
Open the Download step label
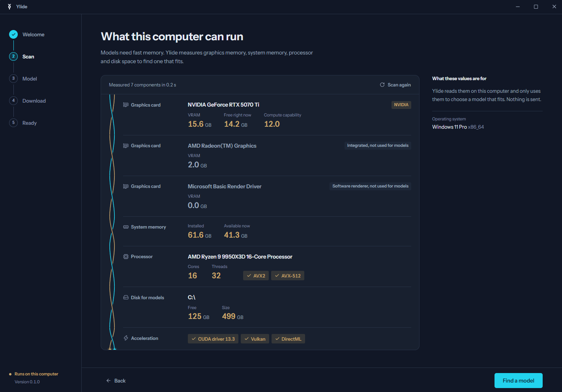34,101
